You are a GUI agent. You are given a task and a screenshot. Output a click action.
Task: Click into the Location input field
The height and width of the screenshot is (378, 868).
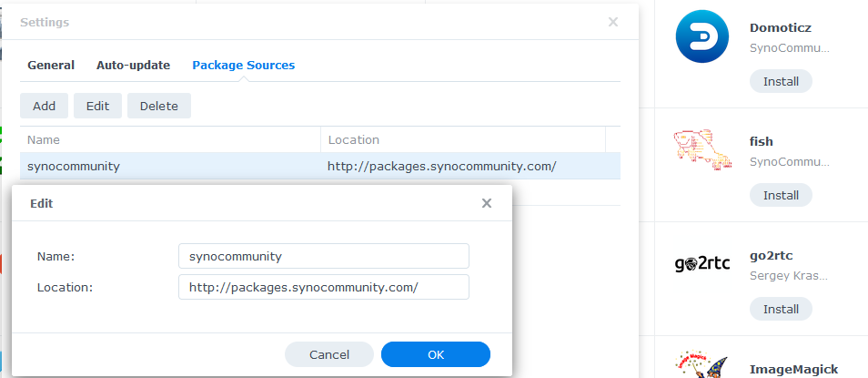[x=324, y=287]
